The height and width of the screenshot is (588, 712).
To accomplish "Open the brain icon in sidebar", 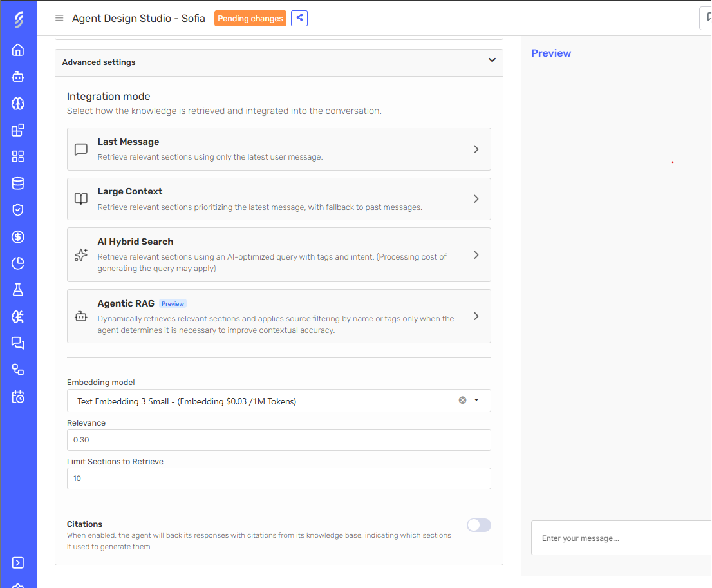I will tap(18, 104).
